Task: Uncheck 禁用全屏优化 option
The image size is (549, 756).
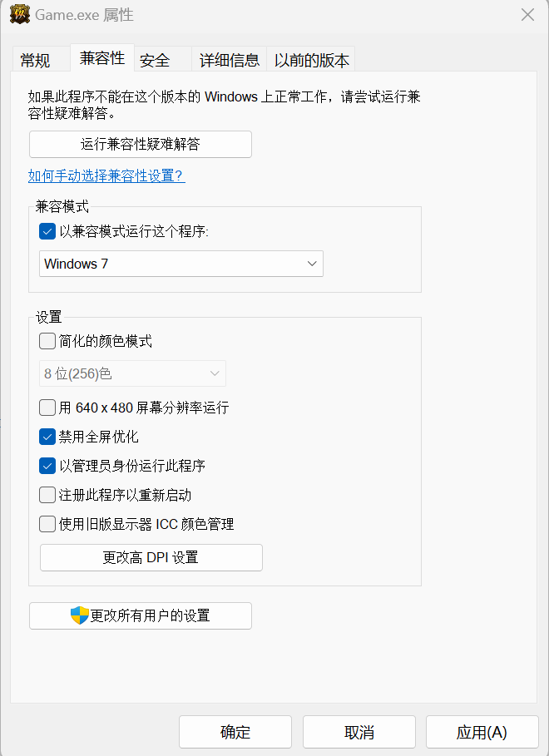Action: point(47,437)
